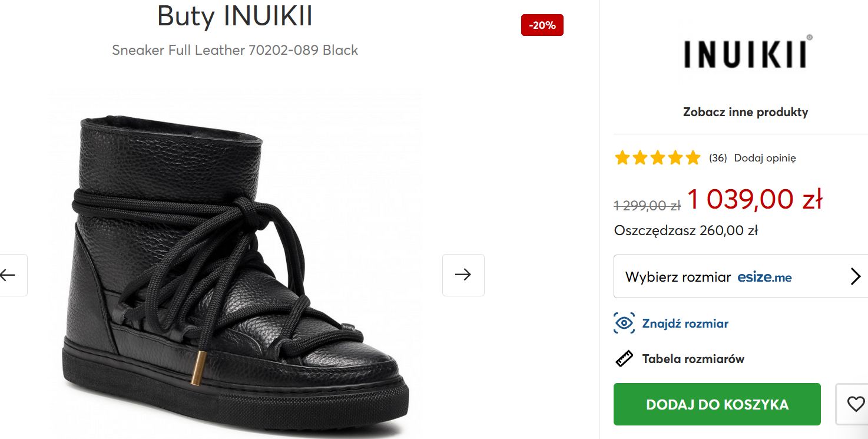The height and width of the screenshot is (439, 868).
Task: Open Zobacz inne produkty
Action: point(746,111)
